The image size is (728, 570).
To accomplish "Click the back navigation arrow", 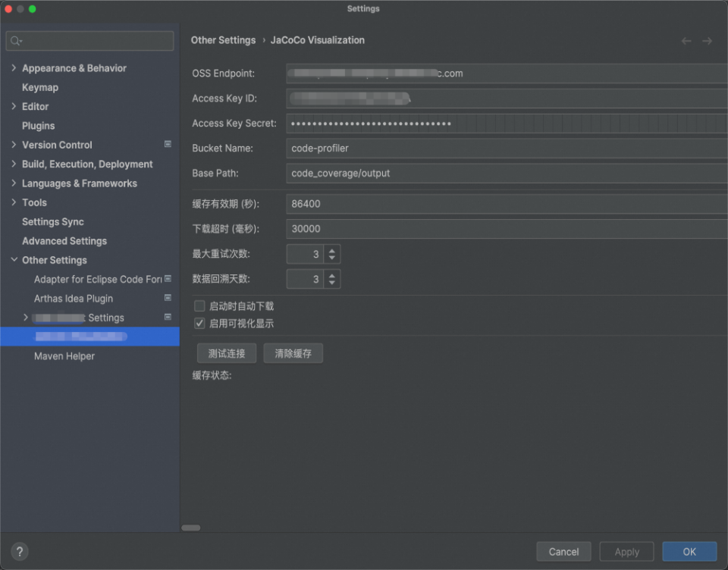I will click(686, 42).
